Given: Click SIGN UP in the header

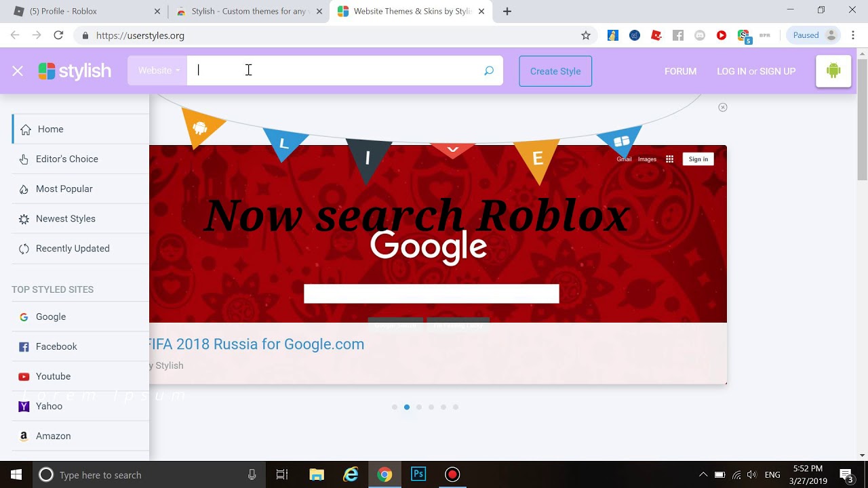Looking at the screenshot, I should click(778, 71).
